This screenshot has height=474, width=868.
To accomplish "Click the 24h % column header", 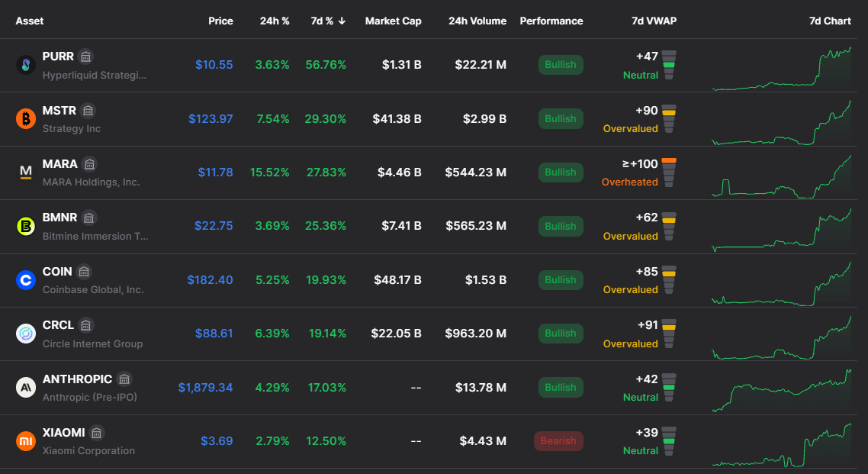I will [x=275, y=21].
